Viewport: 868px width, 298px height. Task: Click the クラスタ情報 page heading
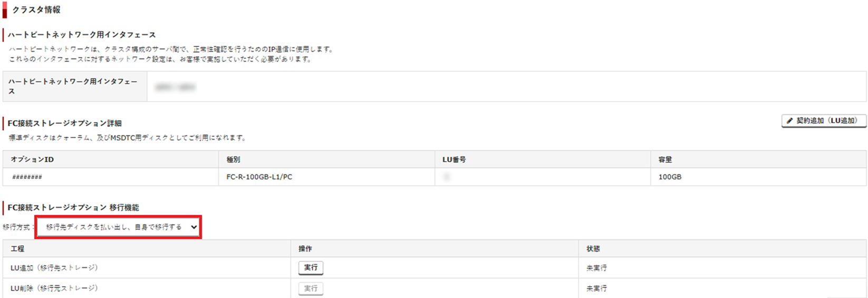click(36, 10)
